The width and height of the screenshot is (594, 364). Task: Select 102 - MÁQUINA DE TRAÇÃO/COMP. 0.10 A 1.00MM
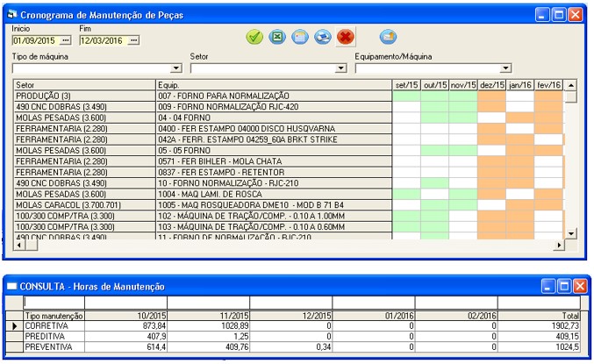(x=274, y=217)
